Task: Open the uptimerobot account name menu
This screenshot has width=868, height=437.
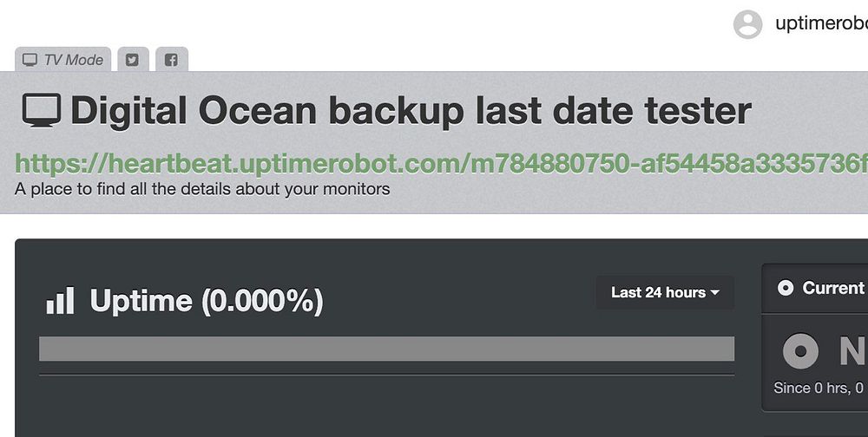Action: click(x=820, y=24)
